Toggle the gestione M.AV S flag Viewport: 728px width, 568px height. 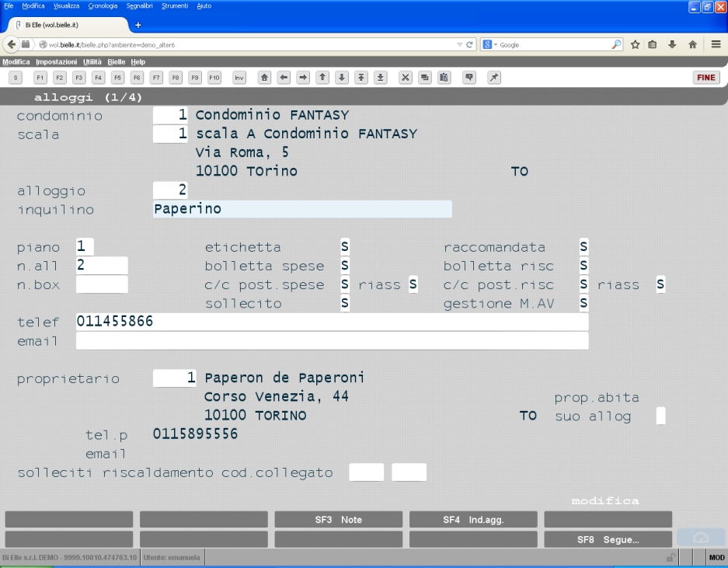click(x=583, y=303)
